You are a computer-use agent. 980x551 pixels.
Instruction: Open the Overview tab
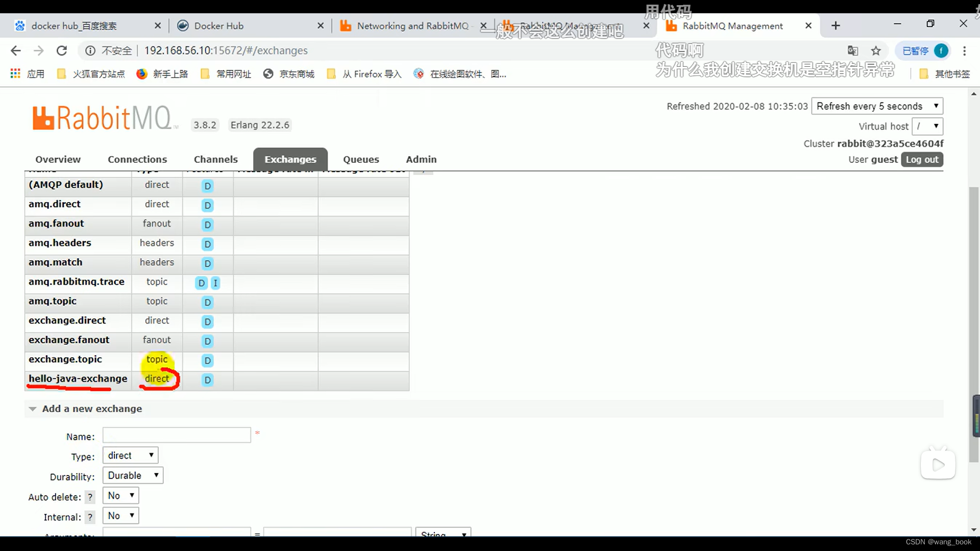[x=58, y=159]
